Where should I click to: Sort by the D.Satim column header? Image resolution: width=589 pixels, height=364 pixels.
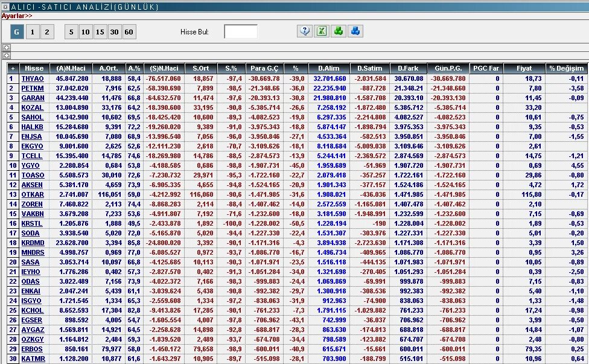[x=369, y=68]
